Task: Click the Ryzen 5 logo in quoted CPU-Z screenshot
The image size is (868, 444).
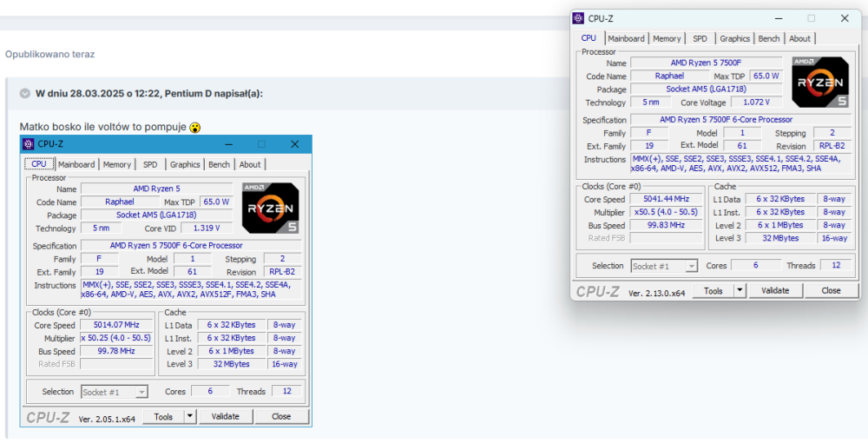Action: (270, 209)
